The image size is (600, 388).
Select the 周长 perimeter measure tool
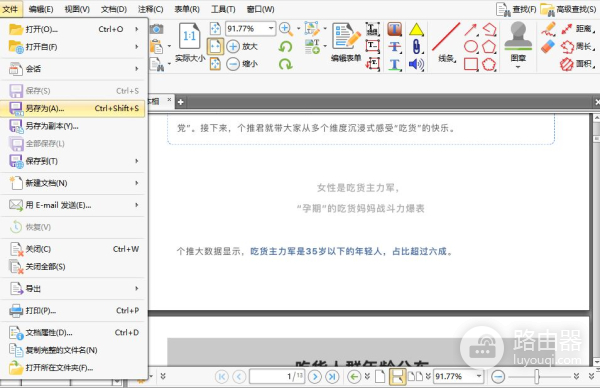(x=578, y=47)
